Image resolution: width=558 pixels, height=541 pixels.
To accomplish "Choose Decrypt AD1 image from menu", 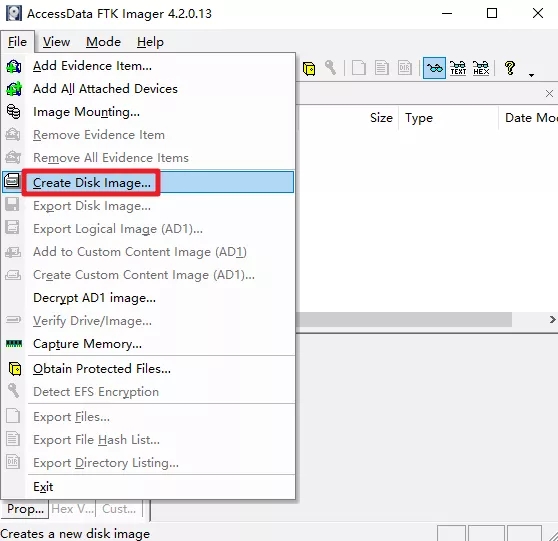I will pos(94,298).
